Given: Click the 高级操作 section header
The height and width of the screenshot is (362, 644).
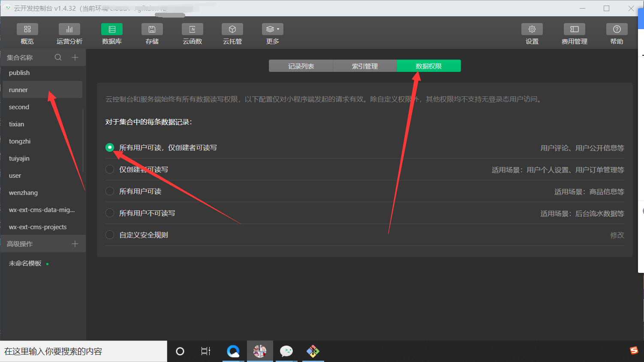Looking at the screenshot, I should point(20,244).
